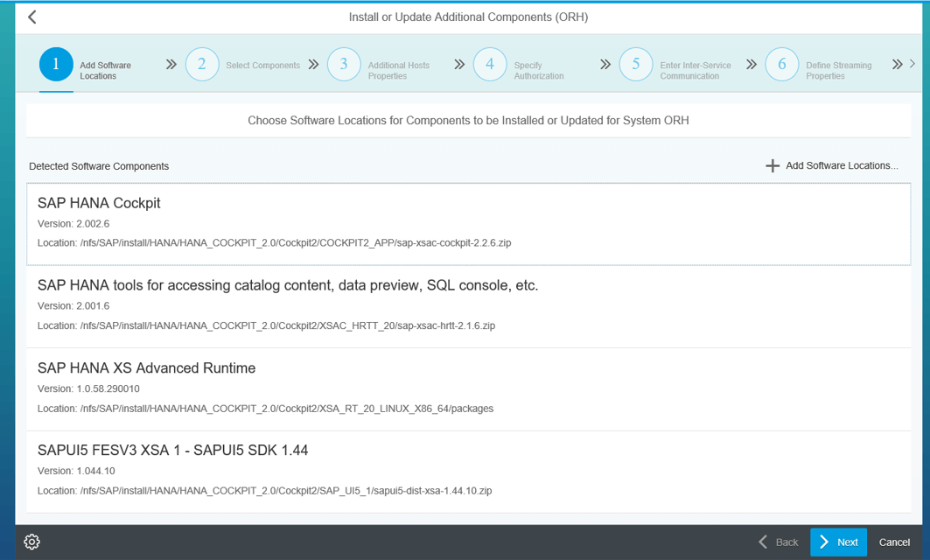
Task: Click the sap-xsac-cockpit-2.2.6.zip location path
Action: coord(274,242)
